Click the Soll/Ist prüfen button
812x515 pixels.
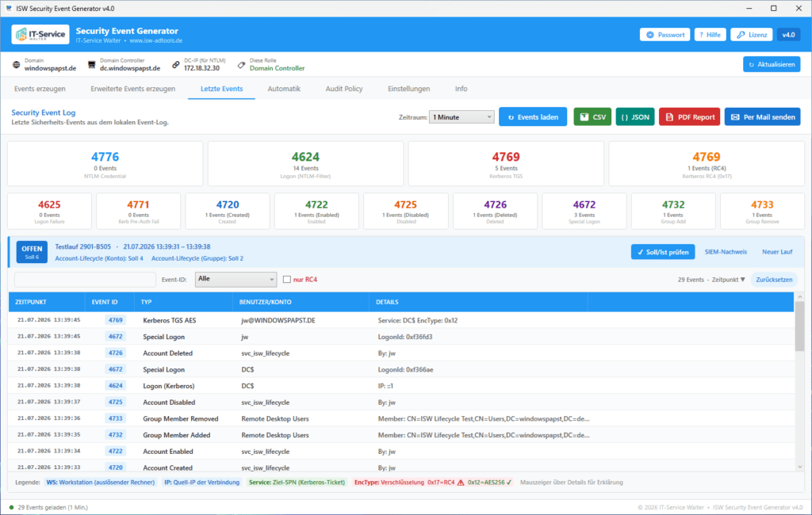pos(663,252)
